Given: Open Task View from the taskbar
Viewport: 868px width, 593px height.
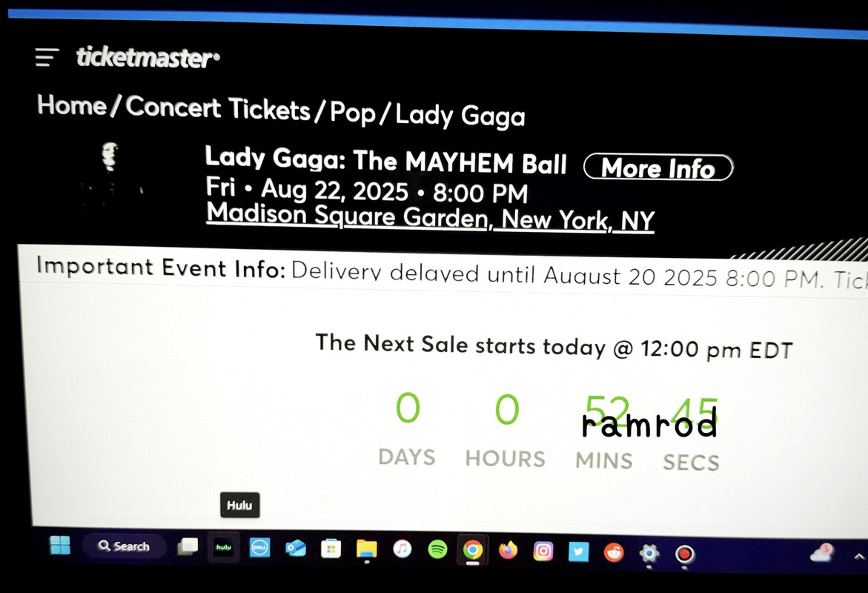Looking at the screenshot, I should (x=188, y=546).
